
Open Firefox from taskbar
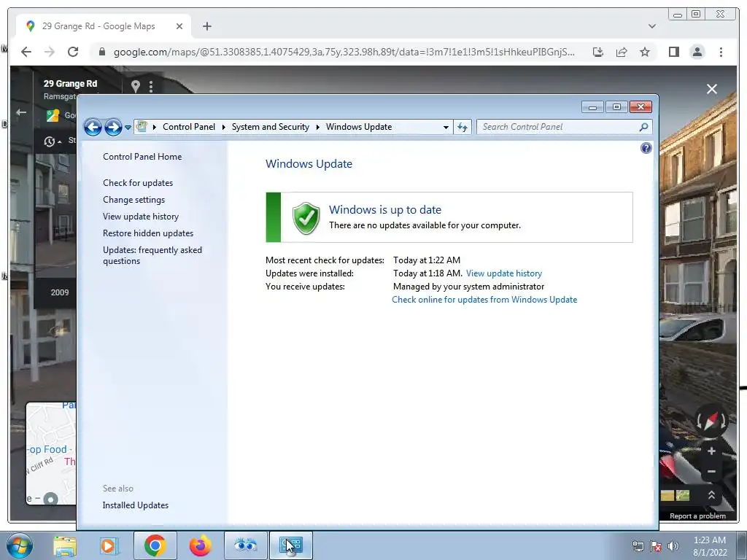[x=200, y=545]
